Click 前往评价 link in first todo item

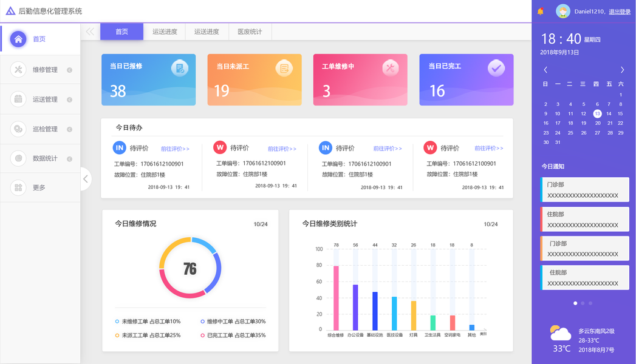(x=175, y=149)
